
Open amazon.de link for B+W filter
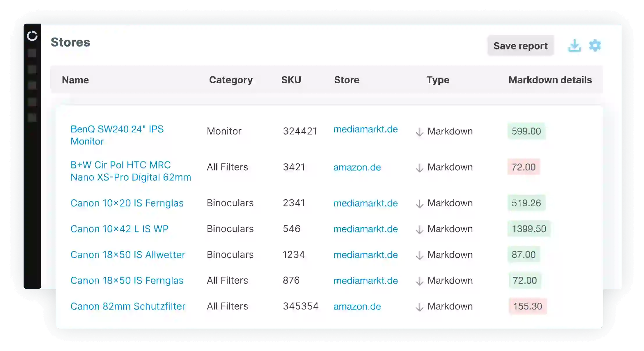point(357,167)
